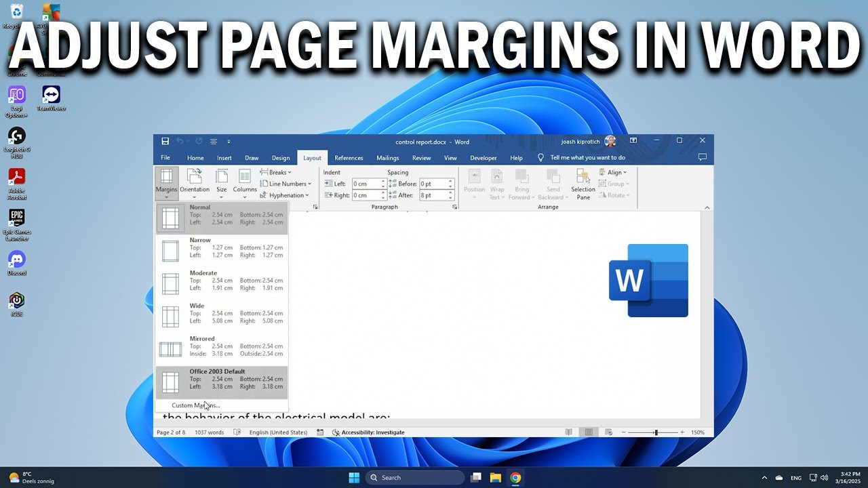Click the macro recording icon in the status bar
The width and height of the screenshot is (868, 488).
(320, 432)
